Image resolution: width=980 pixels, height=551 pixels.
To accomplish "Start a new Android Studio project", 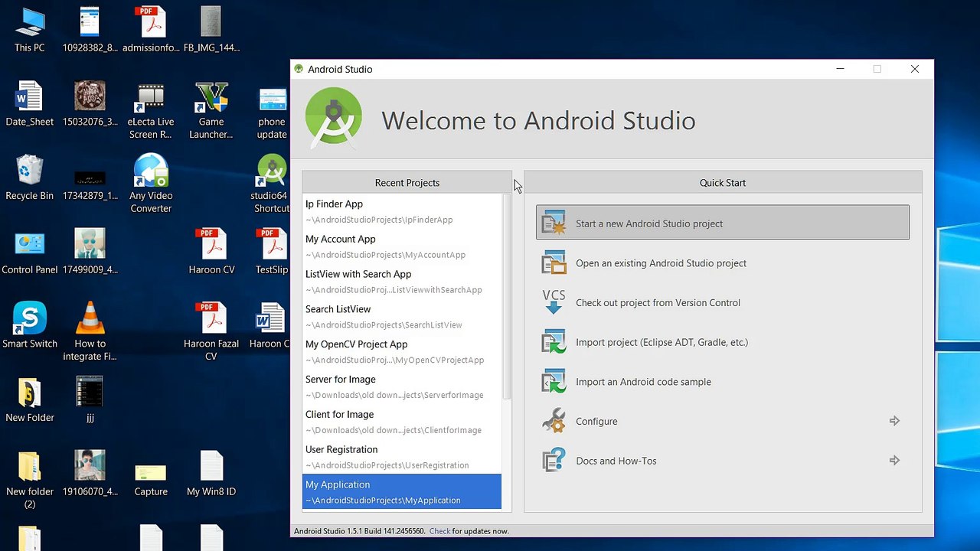I will pos(723,223).
